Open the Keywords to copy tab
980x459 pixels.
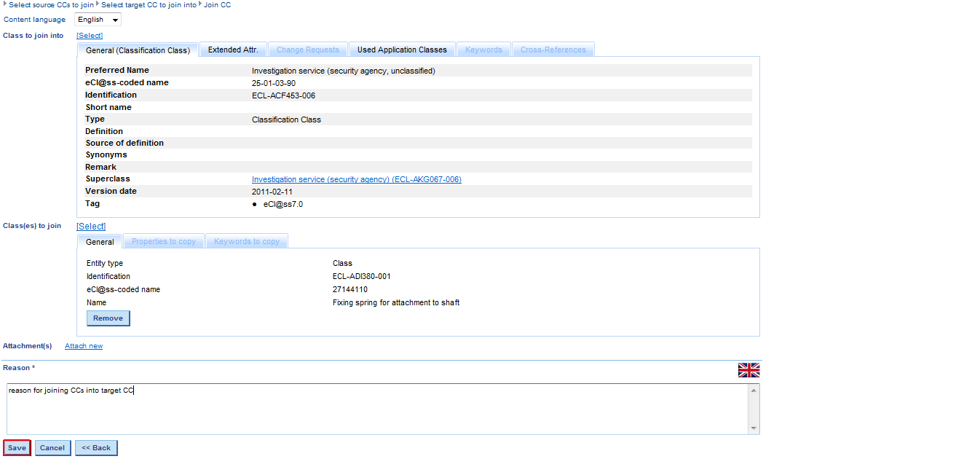[246, 242]
